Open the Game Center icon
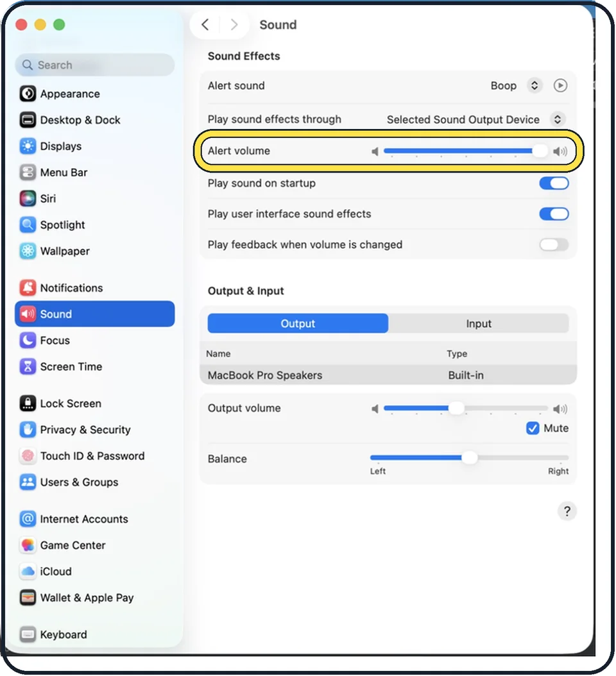The image size is (616, 676). 28,545
